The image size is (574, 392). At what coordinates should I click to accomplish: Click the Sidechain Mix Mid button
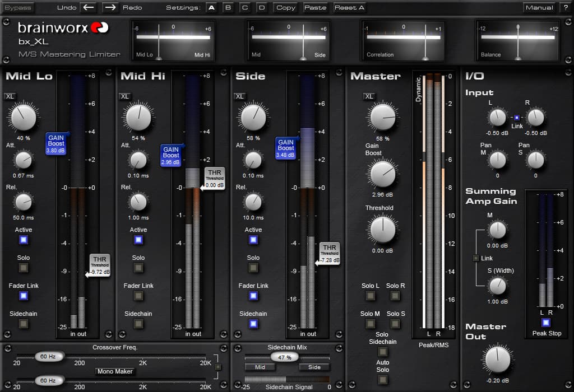(x=260, y=367)
